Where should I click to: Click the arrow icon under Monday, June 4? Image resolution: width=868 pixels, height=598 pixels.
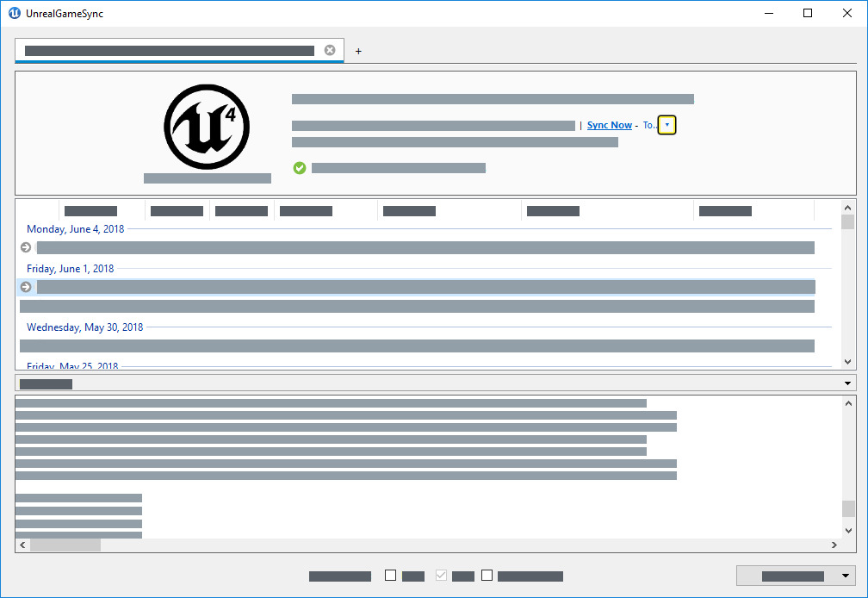pyautogui.click(x=26, y=247)
